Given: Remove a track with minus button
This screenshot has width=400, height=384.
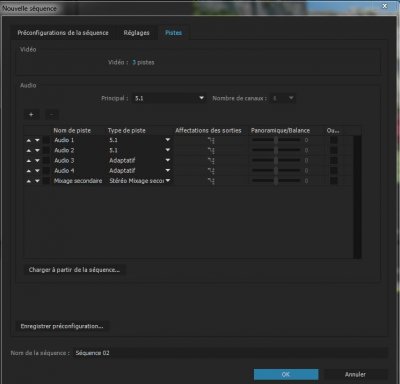Looking at the screenshot, I should (52, 115).
